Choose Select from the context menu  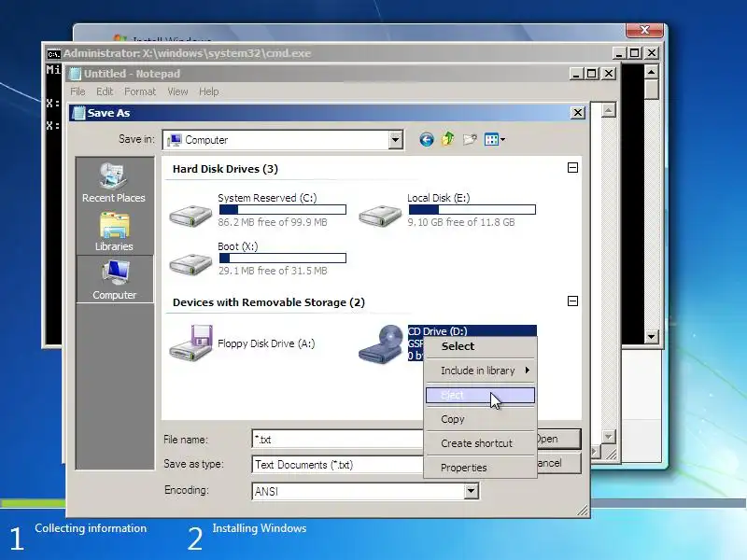point(480,346)
